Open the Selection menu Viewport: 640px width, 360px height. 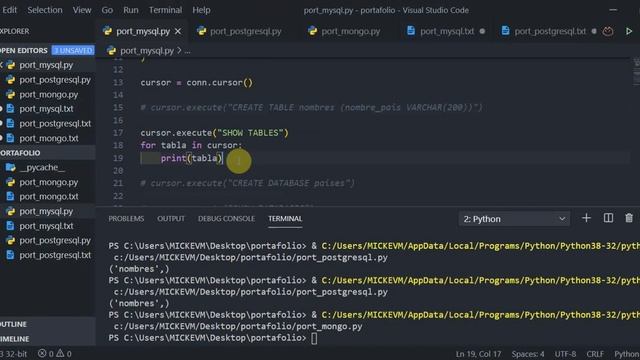(x=45, y=10)
